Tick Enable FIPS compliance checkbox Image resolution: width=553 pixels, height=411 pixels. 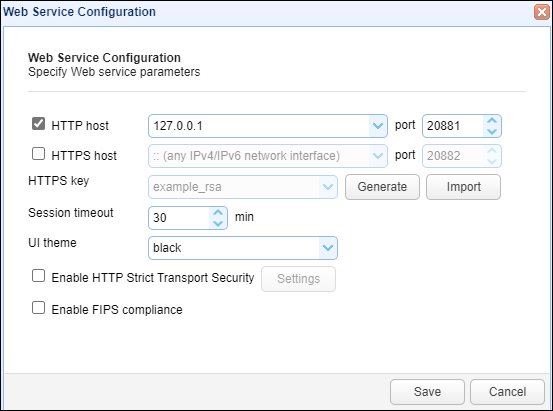38,308
